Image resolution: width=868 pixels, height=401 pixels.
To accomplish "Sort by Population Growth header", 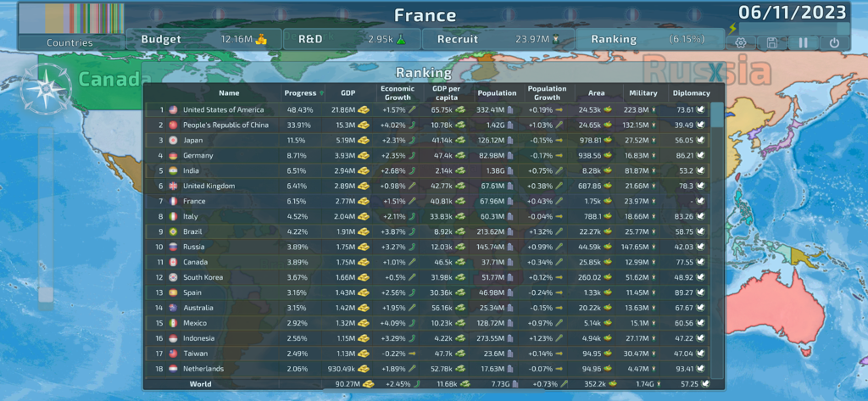I will pyautogui.click(x=547, y=93).
